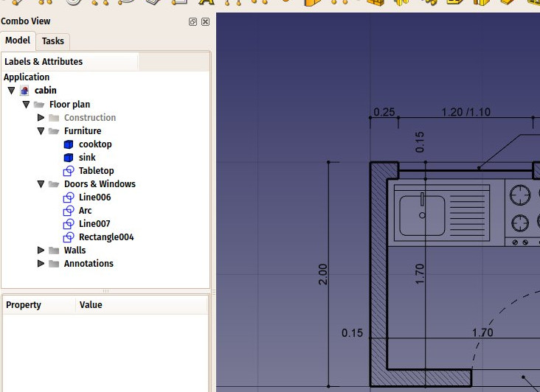
Task: Select the Model tab
Action: (18, 41)
